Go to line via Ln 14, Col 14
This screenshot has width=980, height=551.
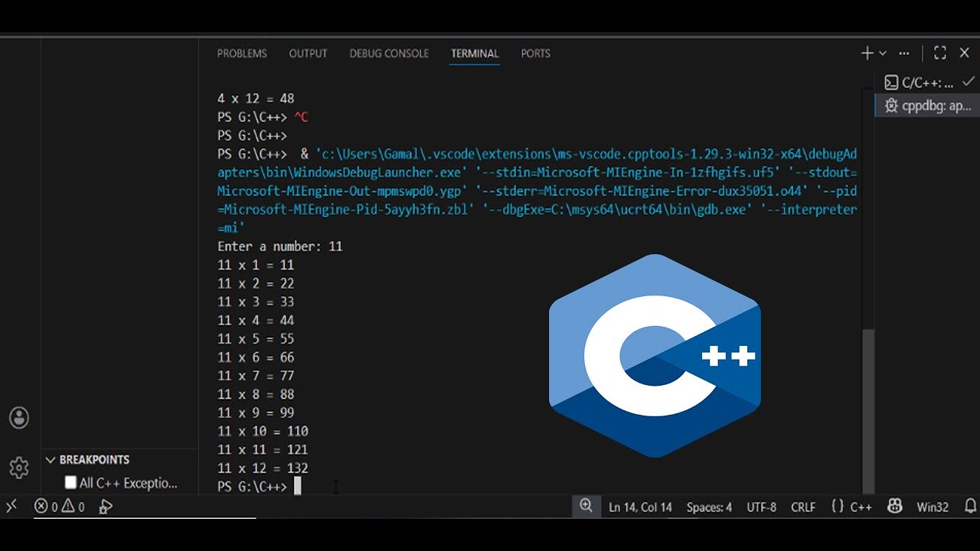click(x=640, y=507)
